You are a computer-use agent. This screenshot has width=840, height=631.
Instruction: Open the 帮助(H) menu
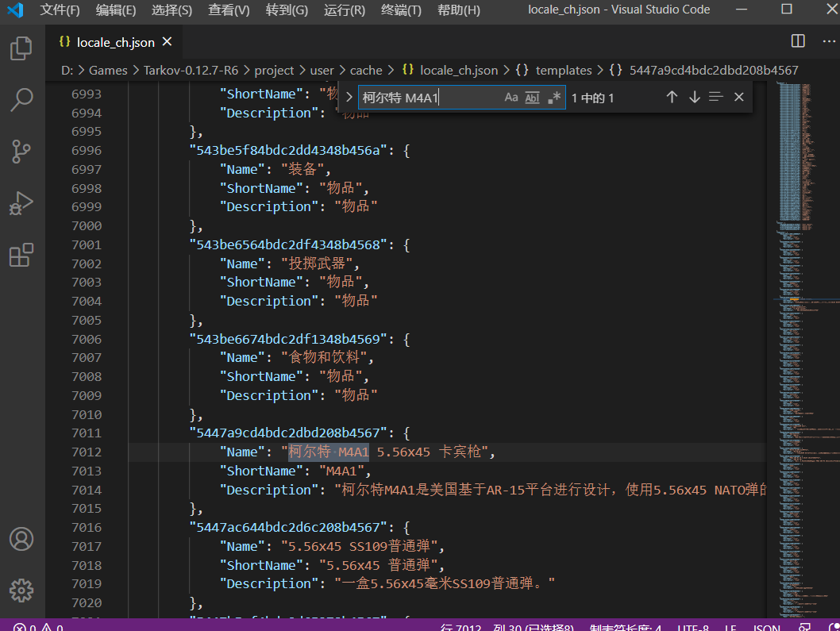click(459, 10)
